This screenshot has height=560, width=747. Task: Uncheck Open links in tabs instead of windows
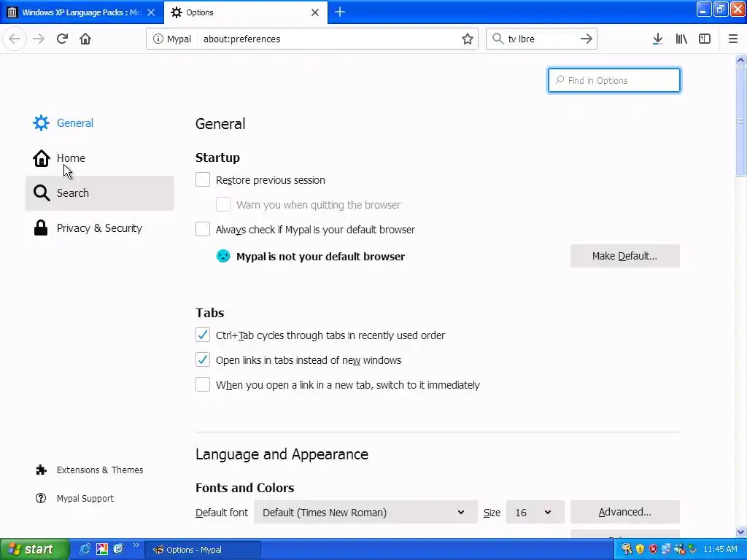pyautogui.click(x=203, y=359)
